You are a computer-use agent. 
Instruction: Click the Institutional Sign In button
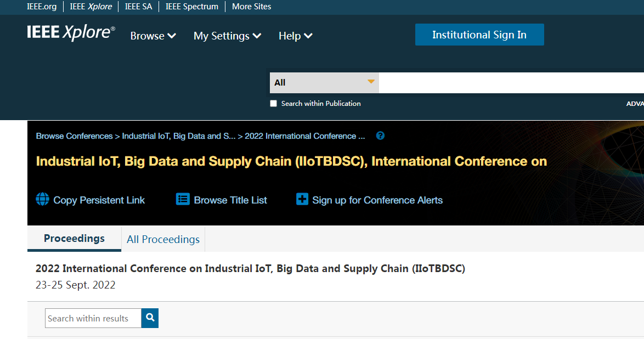479,35
